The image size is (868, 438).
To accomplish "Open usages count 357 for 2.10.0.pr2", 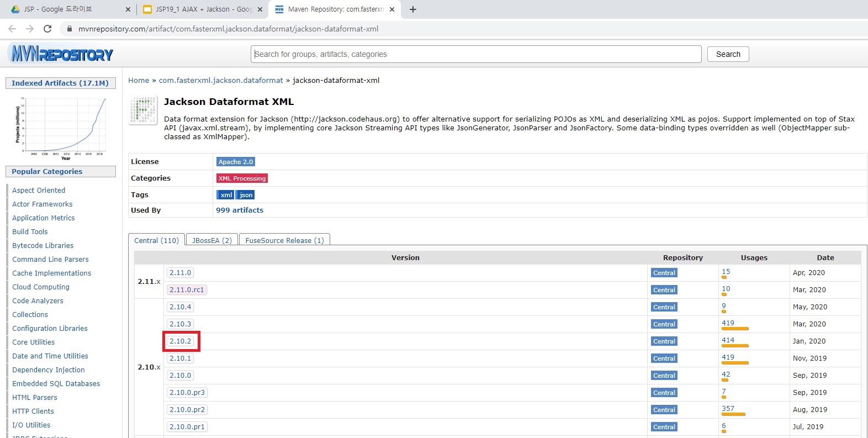I will (728, 409).
